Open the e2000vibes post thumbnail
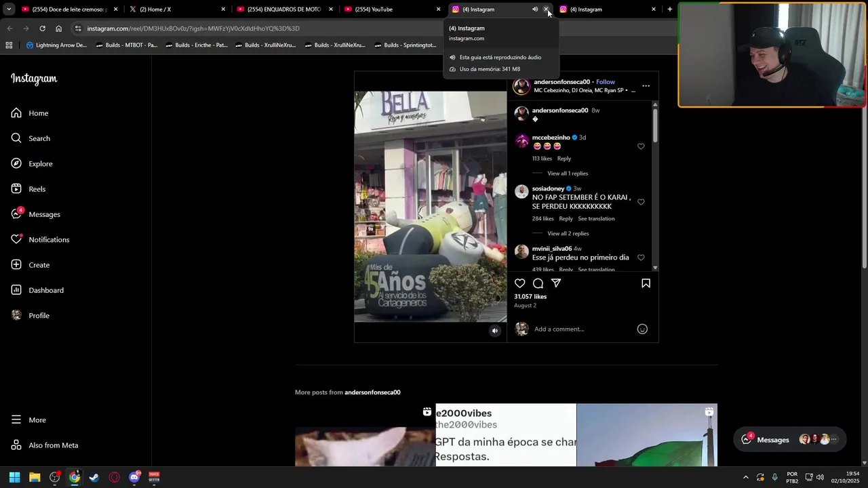This screenshot has width=868, height=488. pos(506,435)
